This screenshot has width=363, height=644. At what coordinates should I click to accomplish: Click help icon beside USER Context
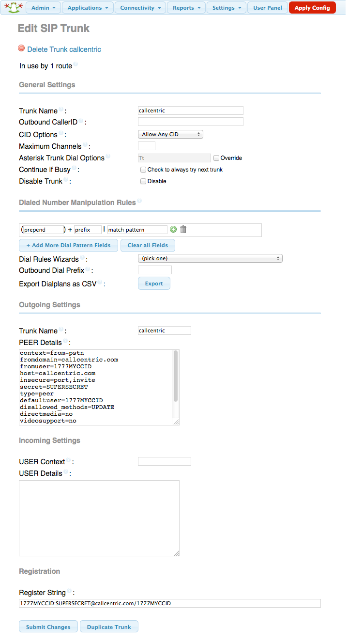pyautogui.click(x=68, y=461)
